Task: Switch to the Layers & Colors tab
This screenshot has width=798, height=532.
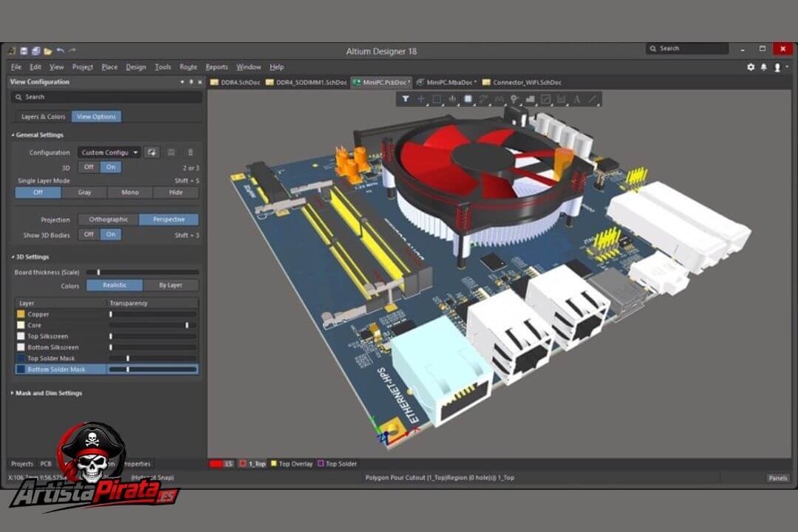Action: 44,117
